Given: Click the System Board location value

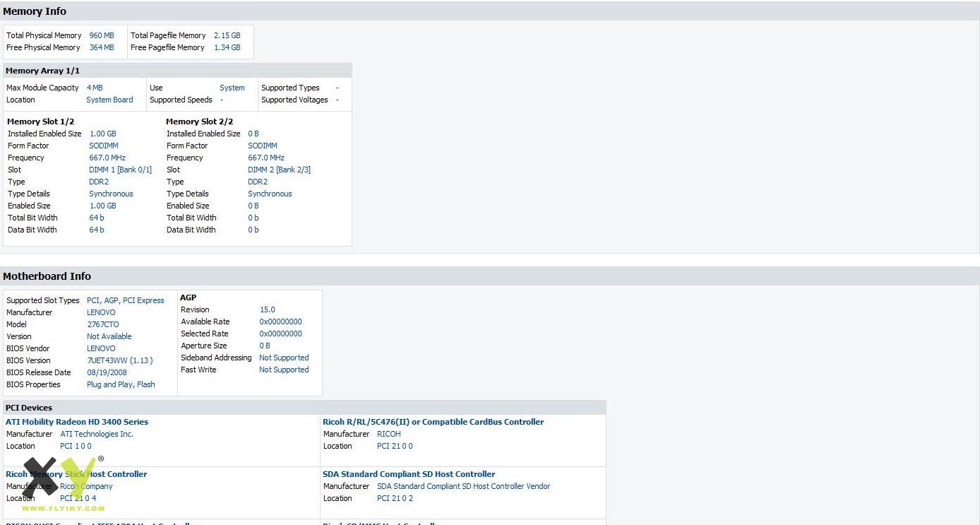Looking at the screenshot, I should click(x=109, y=100).
